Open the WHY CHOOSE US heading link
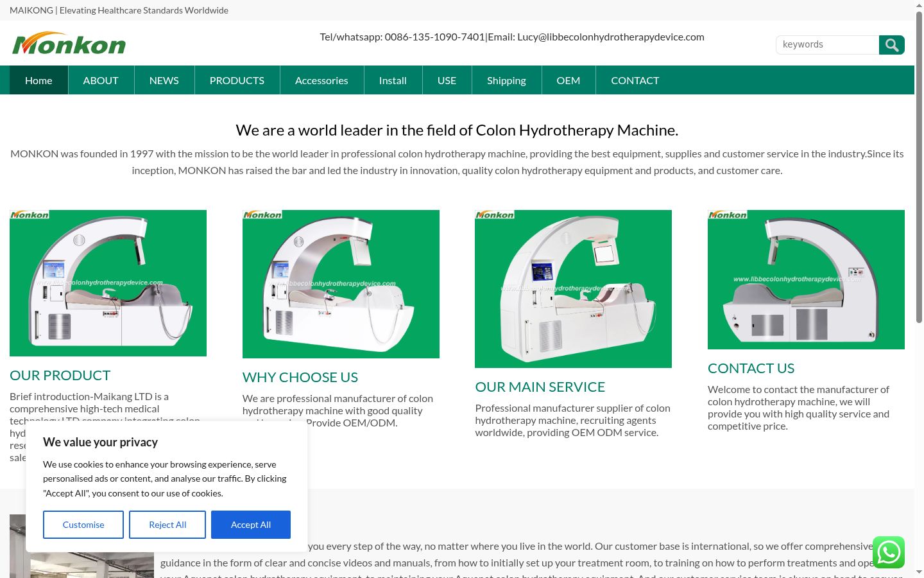Screen dimensions: 924x578 pos(300,377)
